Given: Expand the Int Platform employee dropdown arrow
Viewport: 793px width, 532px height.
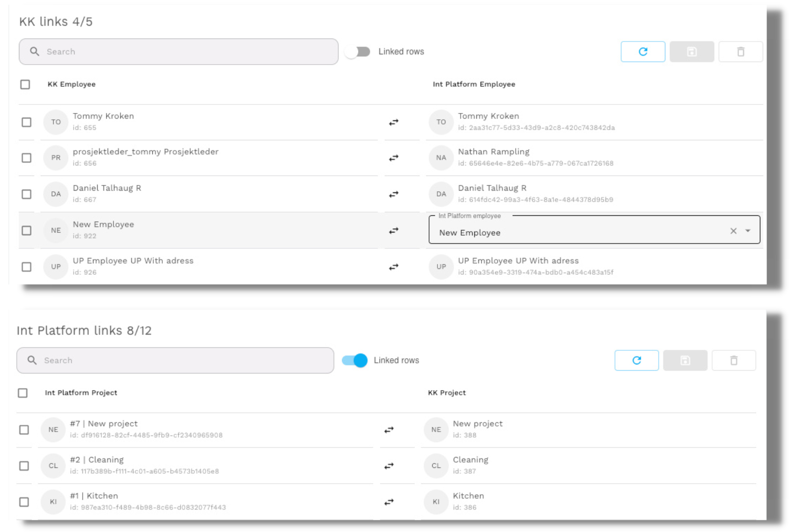Looking at the screenshot, I should [x=748, y=231].
